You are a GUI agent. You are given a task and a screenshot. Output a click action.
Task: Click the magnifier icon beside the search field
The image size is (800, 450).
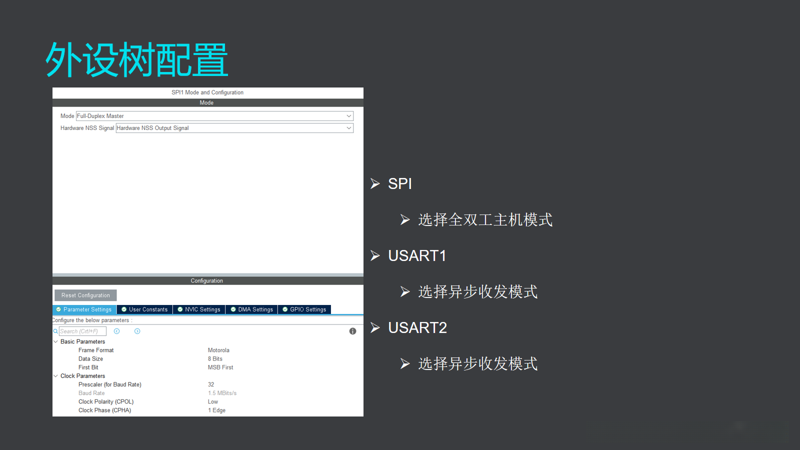coord(56,332)
